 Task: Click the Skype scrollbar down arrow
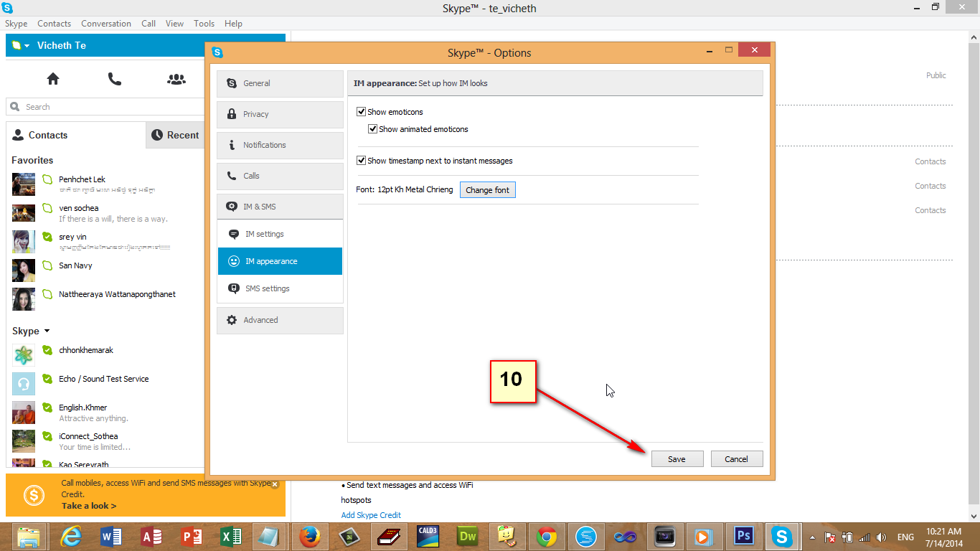coord(974,516)
